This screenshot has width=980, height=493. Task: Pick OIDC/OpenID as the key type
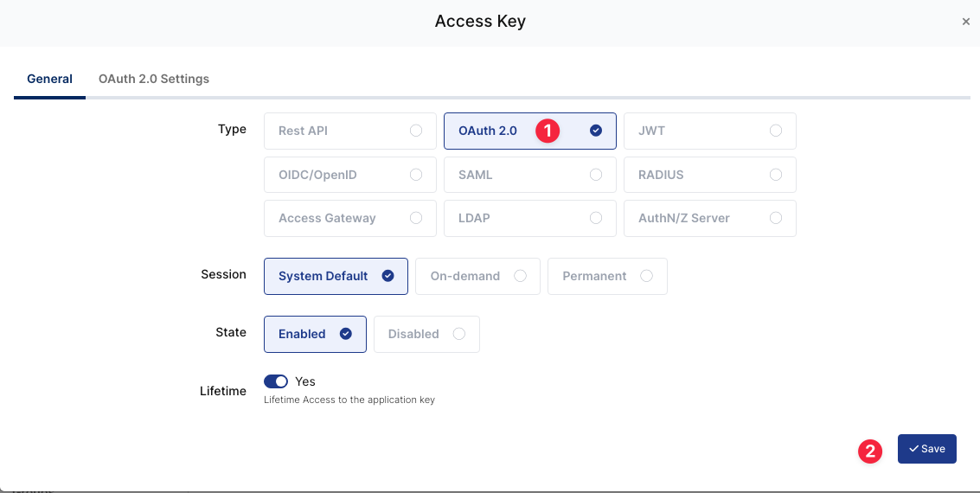click(349, 175)
